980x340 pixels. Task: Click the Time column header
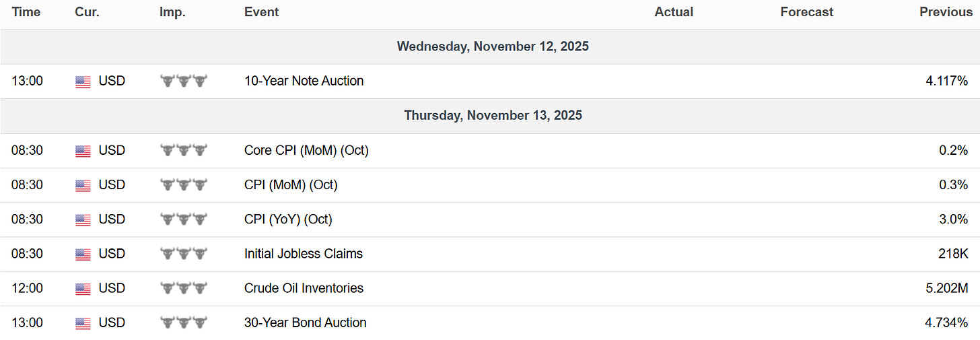(26, 12)
